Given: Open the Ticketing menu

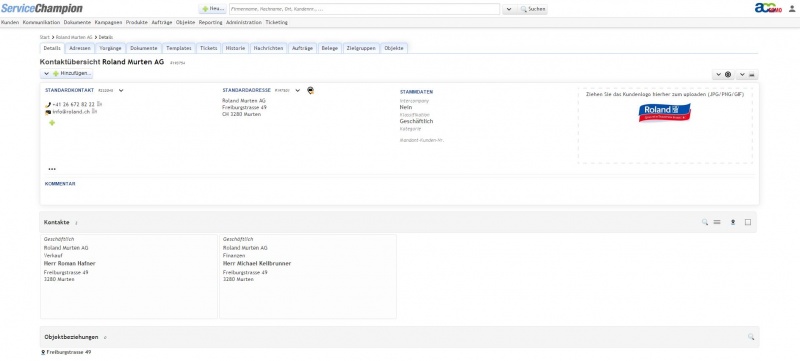Looking at the screenshot, I should click(x=277, y=22).
